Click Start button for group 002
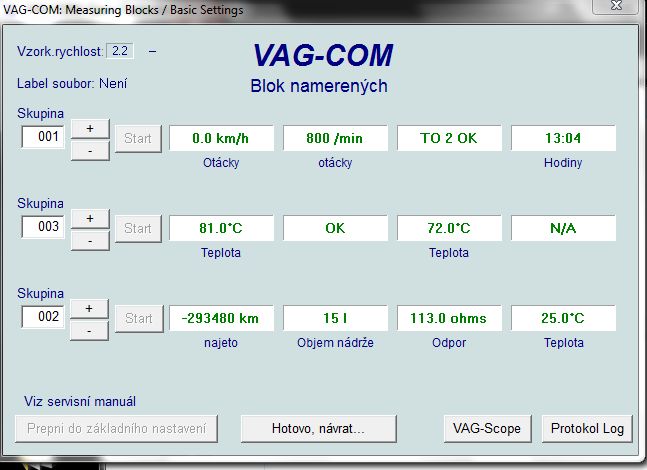Viewport: 647px width, 470px height. [x=139, y=319]
